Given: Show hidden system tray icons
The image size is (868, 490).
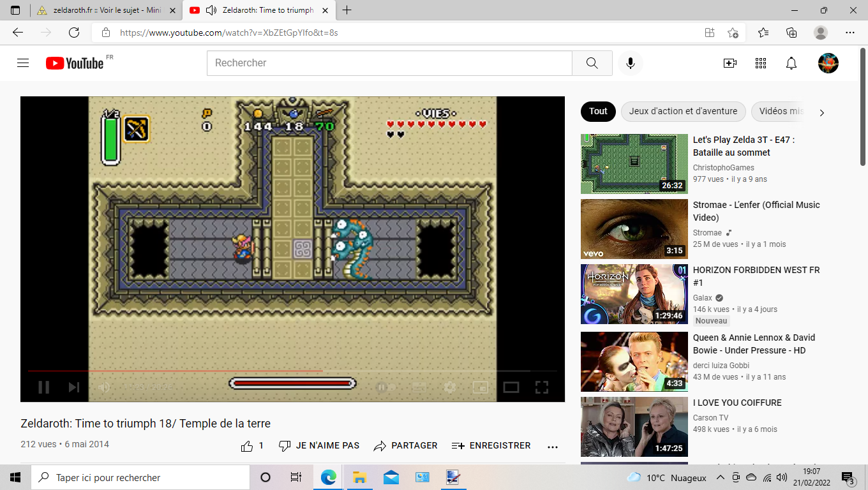Looking at the screenshot, I should tap(721, 477).
